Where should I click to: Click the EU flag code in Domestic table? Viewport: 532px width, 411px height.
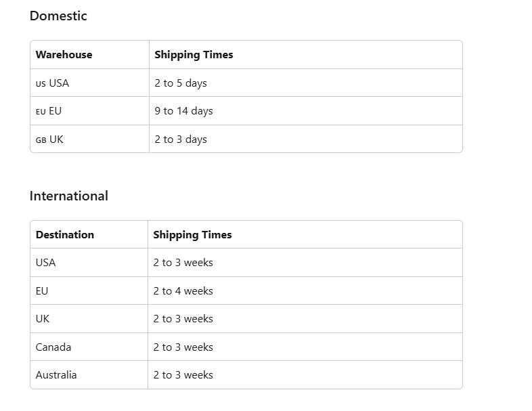tap(41, 112)
